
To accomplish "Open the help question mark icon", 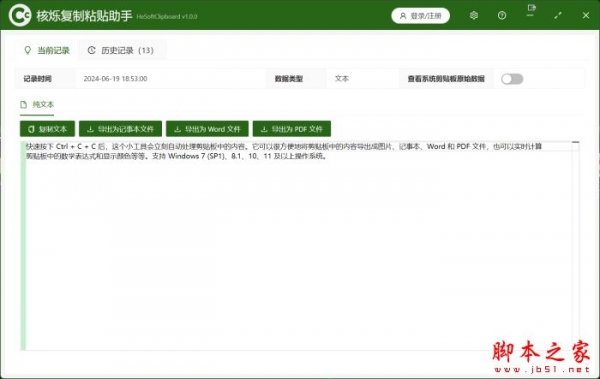I will click(502, 15).
